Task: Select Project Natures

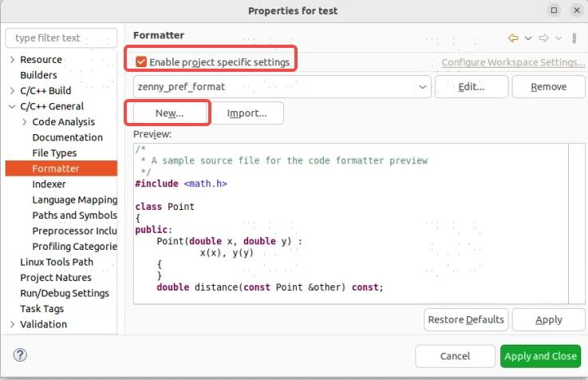Action: click(x=56, y=278)
